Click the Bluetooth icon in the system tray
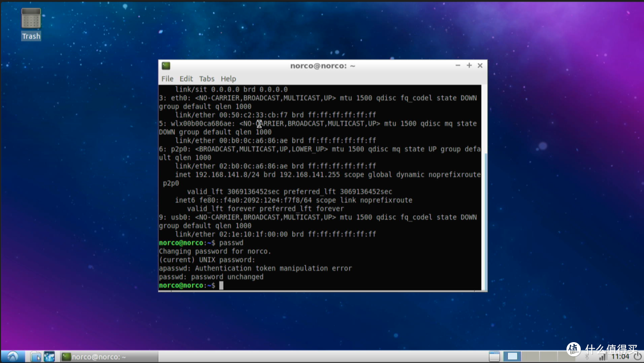 click(587, 357)
